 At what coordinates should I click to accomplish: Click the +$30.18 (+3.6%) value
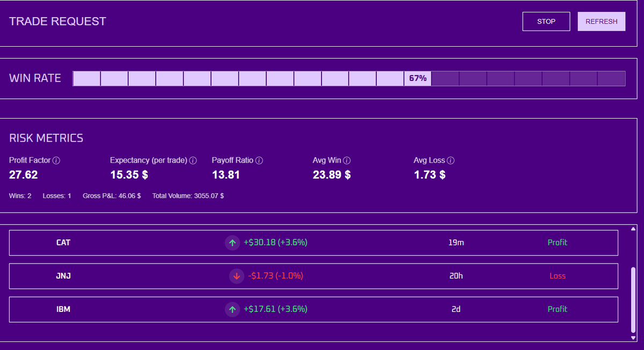coord(275,243)
